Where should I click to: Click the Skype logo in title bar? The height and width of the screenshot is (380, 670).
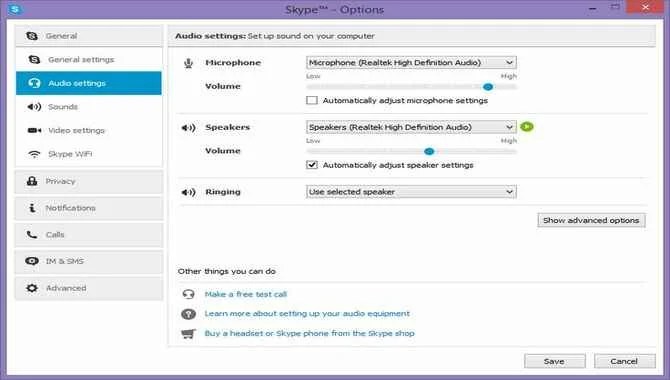tap(15, 9)
